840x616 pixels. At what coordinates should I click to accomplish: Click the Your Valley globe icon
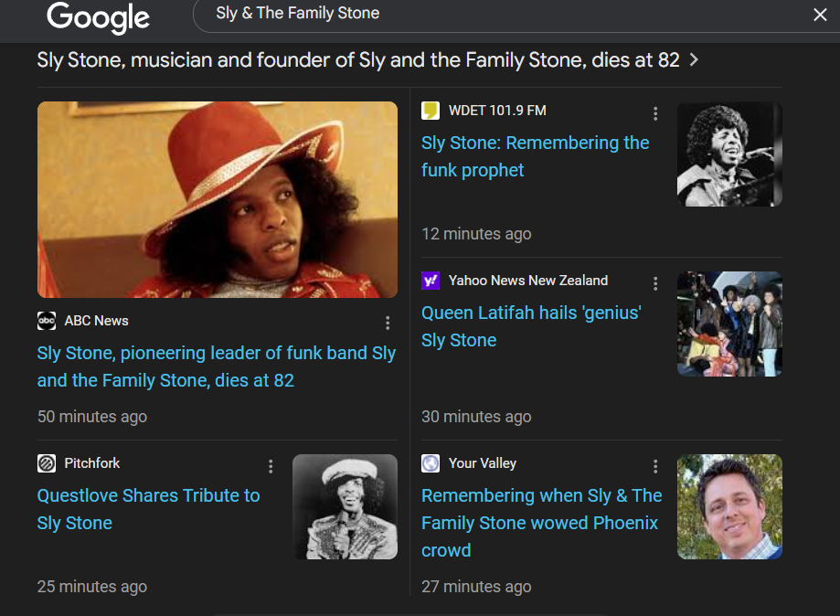[x=431, y=462]
